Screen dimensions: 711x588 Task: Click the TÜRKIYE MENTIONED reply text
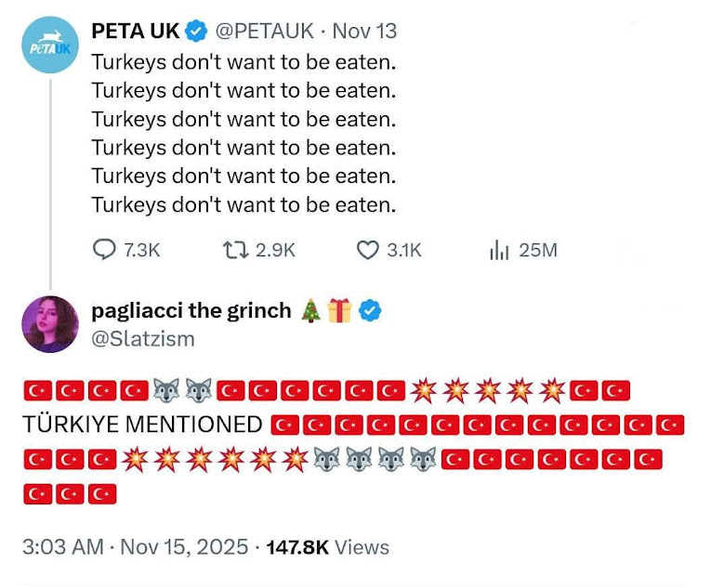click(142, 425)
